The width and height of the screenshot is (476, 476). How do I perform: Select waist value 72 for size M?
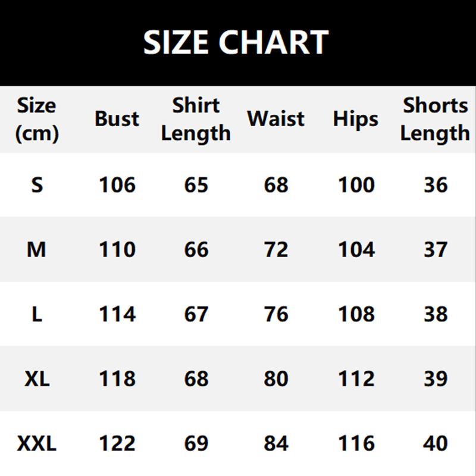coord(276,250)
